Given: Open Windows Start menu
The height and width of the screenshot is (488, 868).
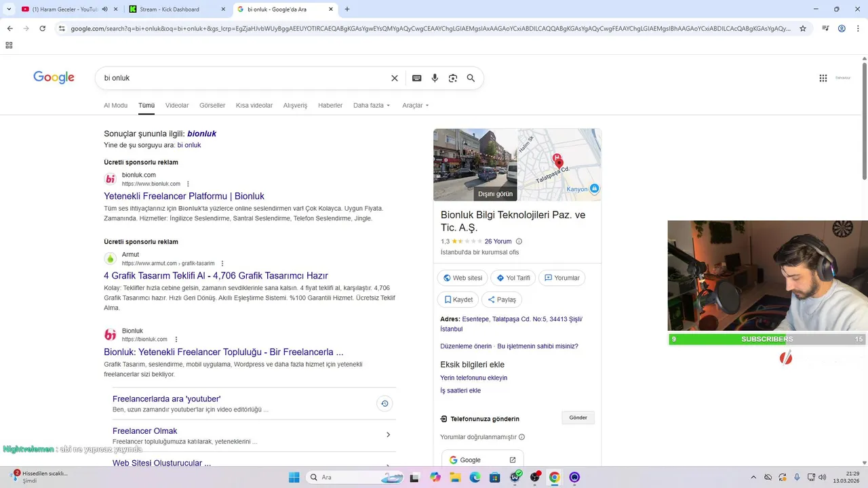Looking at the screenshot, I should [x=294, y=477].
